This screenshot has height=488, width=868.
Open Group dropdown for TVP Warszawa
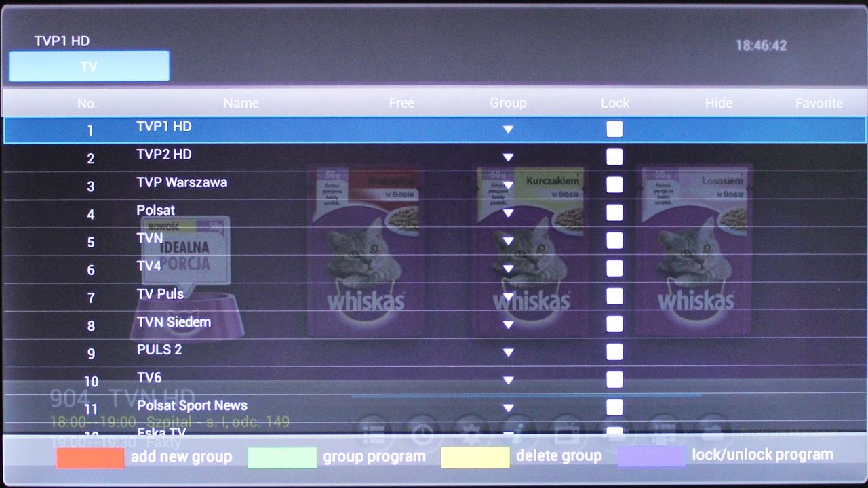click(x=508, y=185)
